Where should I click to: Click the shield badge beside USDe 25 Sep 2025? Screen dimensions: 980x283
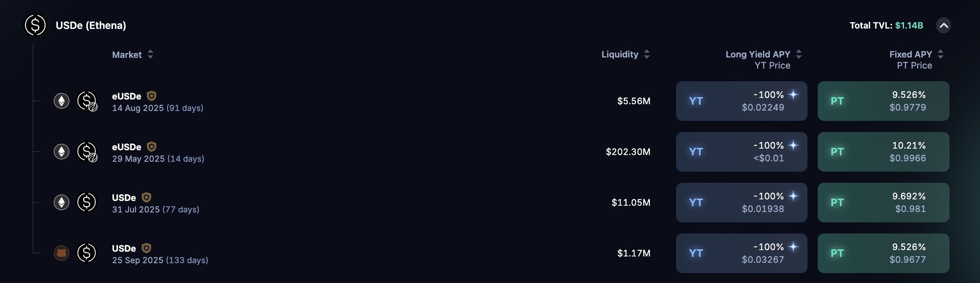[146, 248]
